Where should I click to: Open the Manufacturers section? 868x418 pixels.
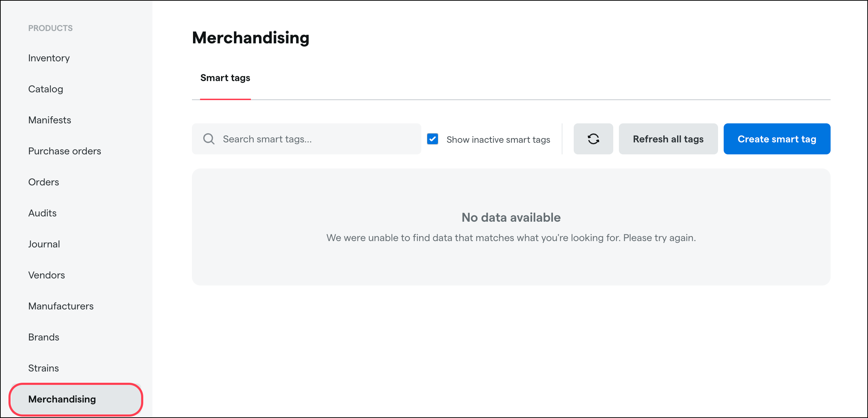click(x=61, y=306)
